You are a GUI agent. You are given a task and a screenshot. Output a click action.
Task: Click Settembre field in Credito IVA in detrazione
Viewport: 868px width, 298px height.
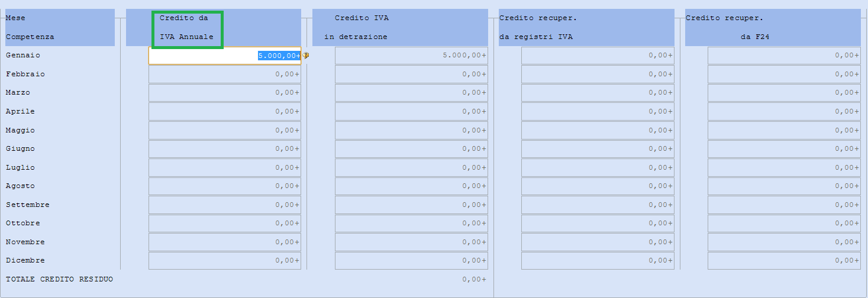coord(411,205)
